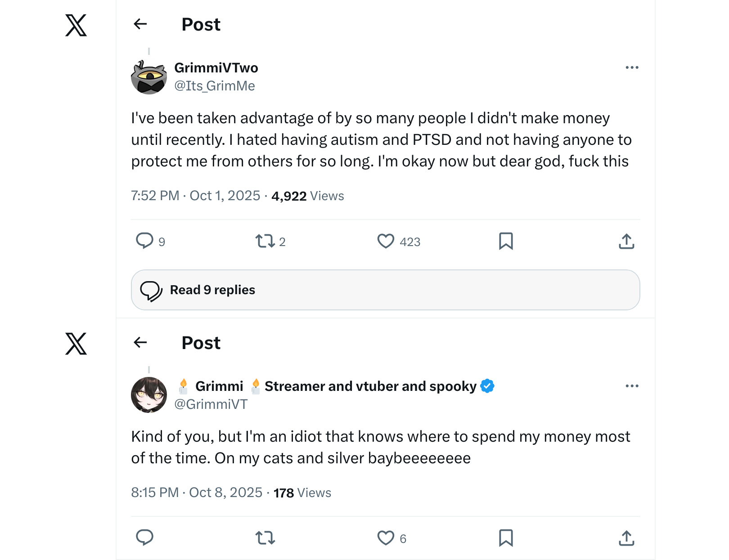Go back using the arrow in the first post header
Screen dimensions: 729x560
click(140, 24)
